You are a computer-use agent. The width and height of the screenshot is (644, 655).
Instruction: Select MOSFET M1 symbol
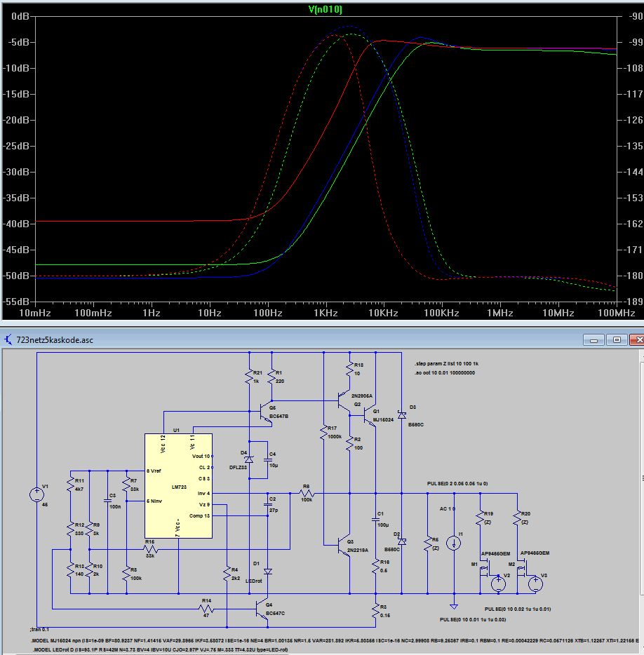coord(484,568)
